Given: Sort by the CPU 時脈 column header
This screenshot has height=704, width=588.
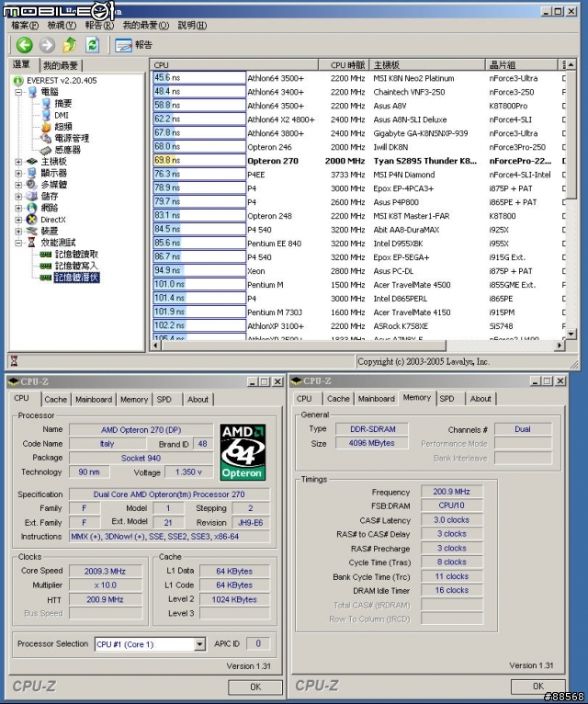Looking at the screenshot, I should 344,65.
